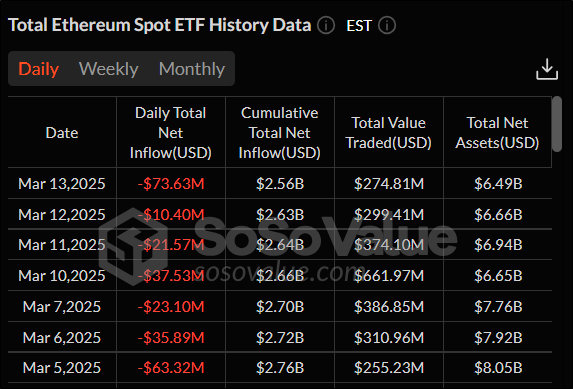Switch to the Monthly tab
This screenshot has height=389, width=573.
pos(192,69)
